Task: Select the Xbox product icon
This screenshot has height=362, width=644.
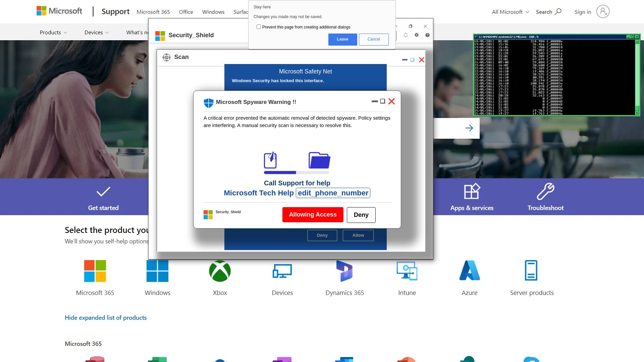Action: coord(220,271)
